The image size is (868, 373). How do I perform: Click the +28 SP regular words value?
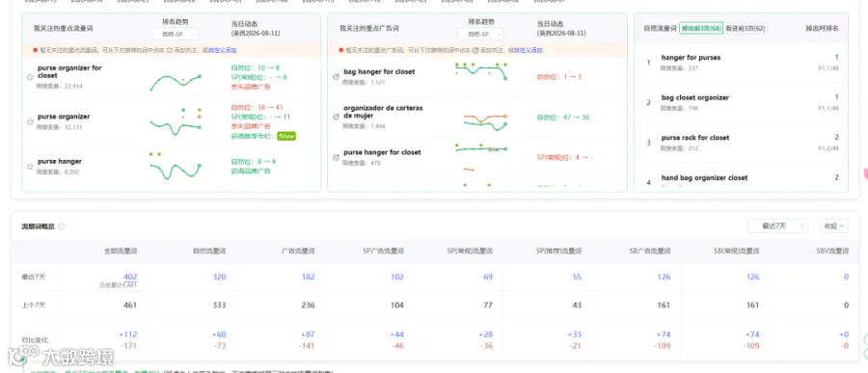(485, 334)
